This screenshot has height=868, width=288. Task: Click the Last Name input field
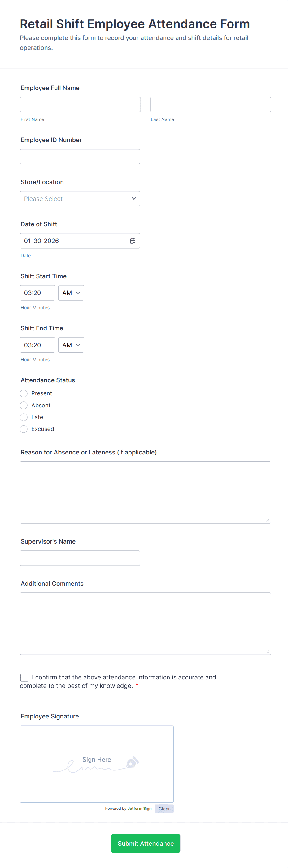tap(210, 104)
